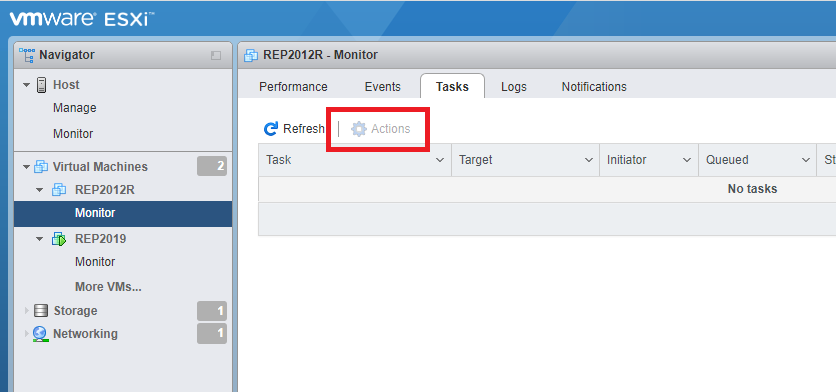
Task: Open the Notifications tab
Action: pos(594,86)
